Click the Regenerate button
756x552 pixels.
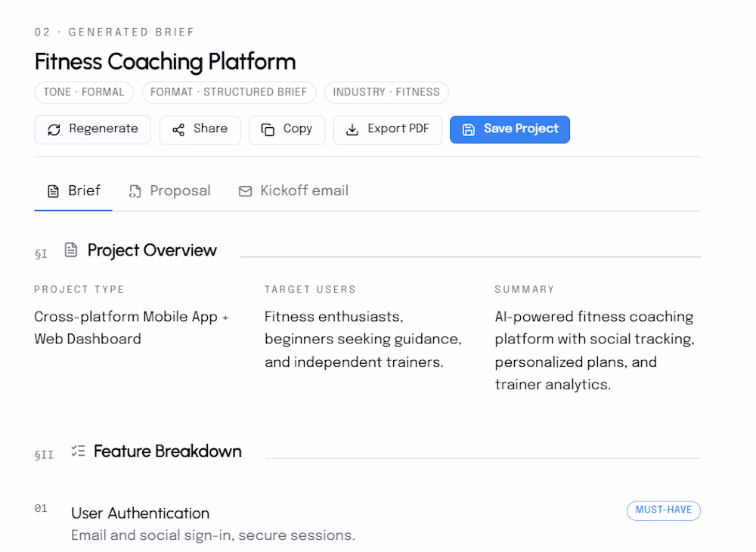[92, 129]
